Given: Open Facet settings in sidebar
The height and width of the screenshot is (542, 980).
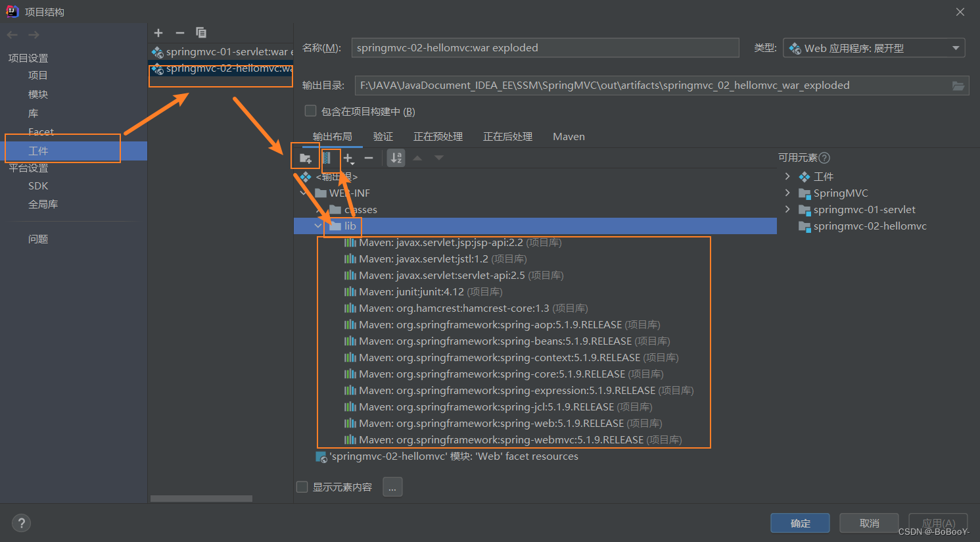Looking at the screenshot, I should click(x=41, y=132).
